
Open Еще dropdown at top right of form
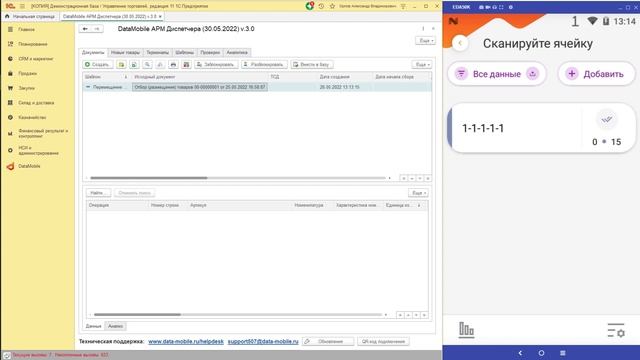pos(425,41)
